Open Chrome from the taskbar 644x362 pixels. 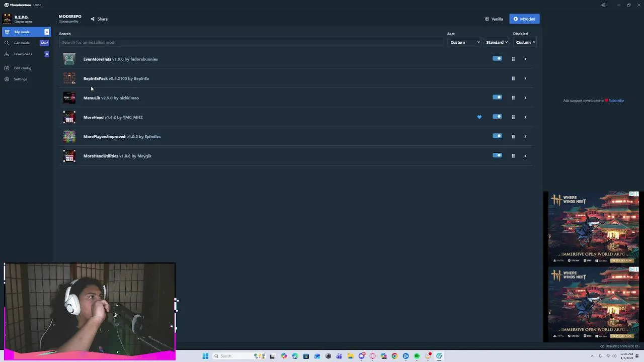(394, 356)
